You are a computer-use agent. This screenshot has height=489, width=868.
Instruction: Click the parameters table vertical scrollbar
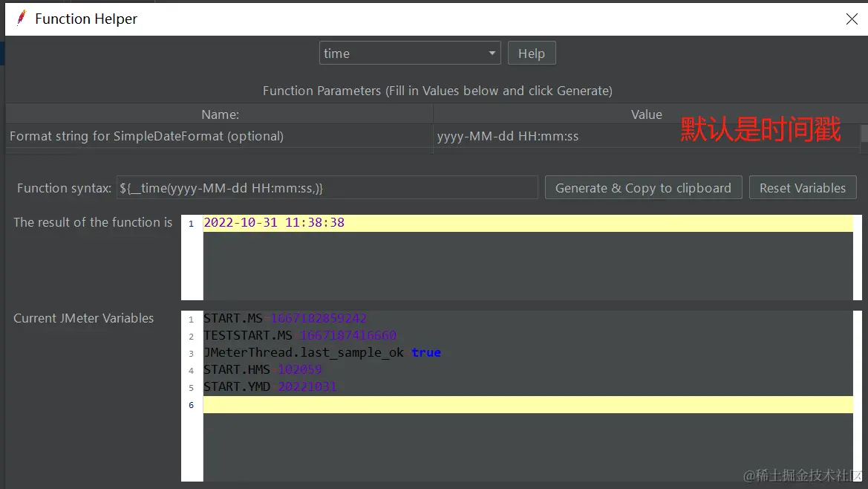(x=864, y=135)
